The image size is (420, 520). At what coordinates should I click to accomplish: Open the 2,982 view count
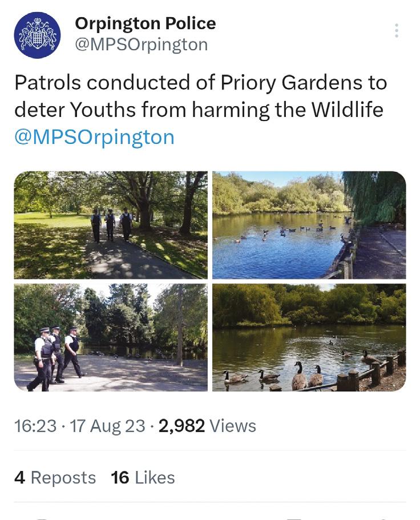[181, 426]
